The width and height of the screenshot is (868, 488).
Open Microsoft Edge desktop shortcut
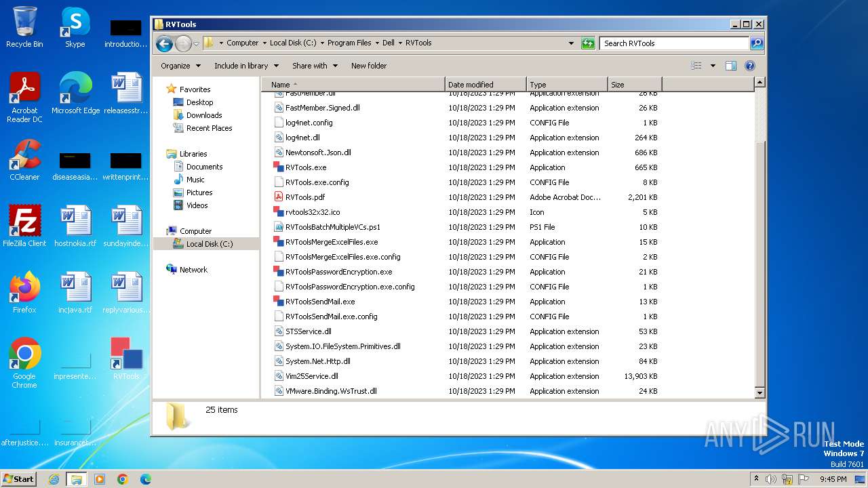click(75, 94)
